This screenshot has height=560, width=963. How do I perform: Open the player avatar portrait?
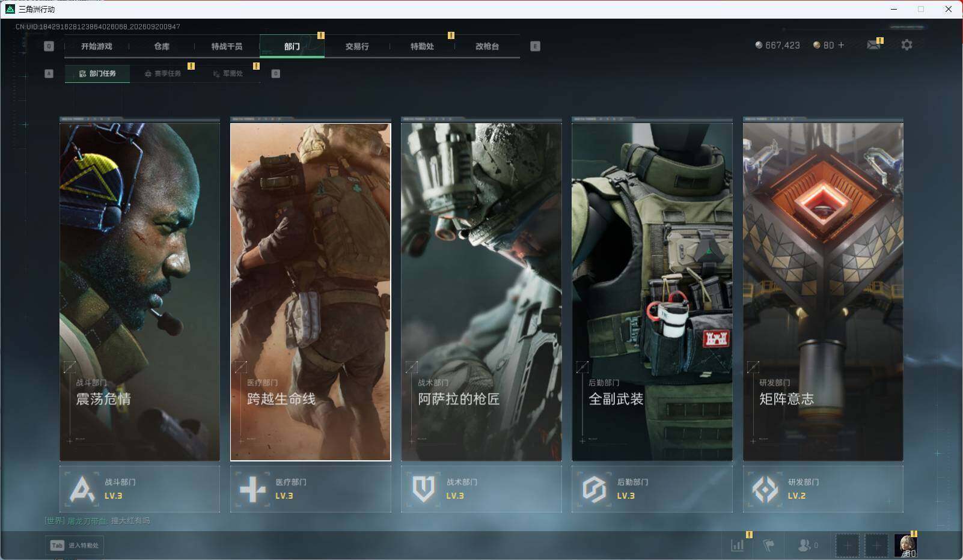point(906,546)
